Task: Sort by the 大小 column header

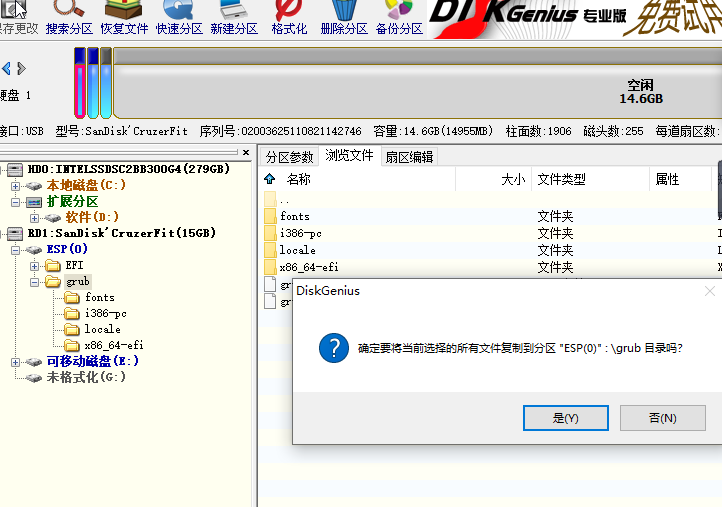Action: click(x=513, y=179)
